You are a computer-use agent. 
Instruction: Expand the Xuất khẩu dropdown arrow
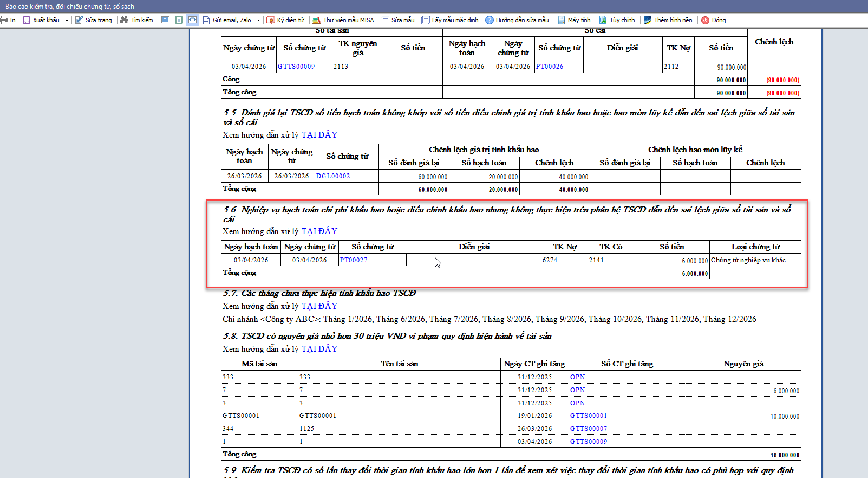67,20
